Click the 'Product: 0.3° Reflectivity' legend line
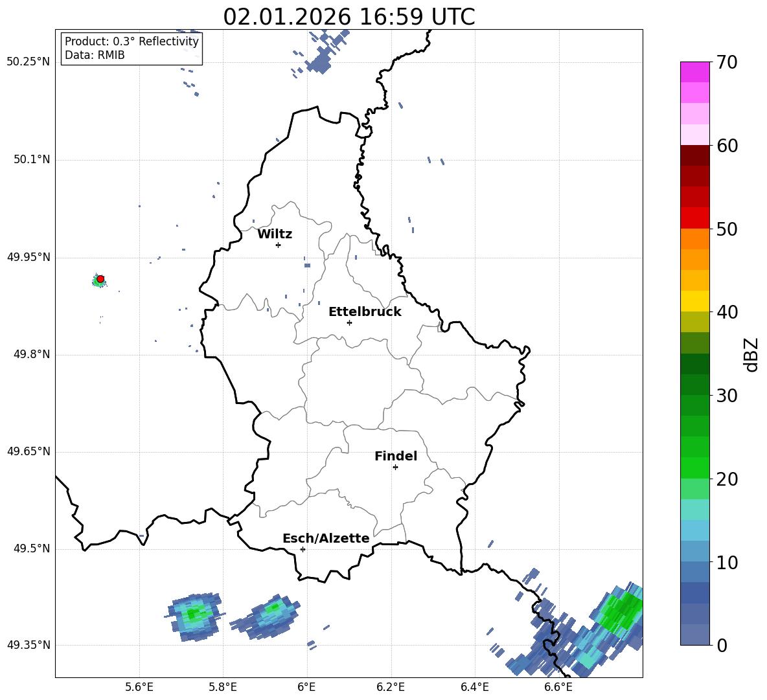767x700 pixels. tap(132, 41)
